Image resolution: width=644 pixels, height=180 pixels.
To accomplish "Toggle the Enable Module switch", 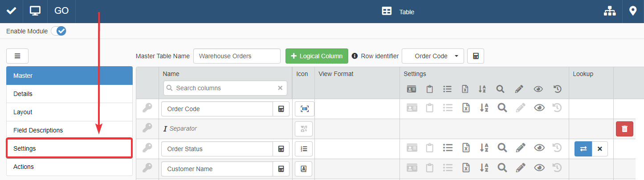I will pos(58,31).
